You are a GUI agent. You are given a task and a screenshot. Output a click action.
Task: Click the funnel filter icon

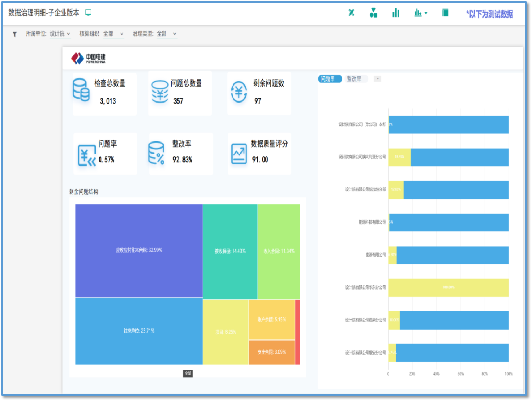coord(15,34)
